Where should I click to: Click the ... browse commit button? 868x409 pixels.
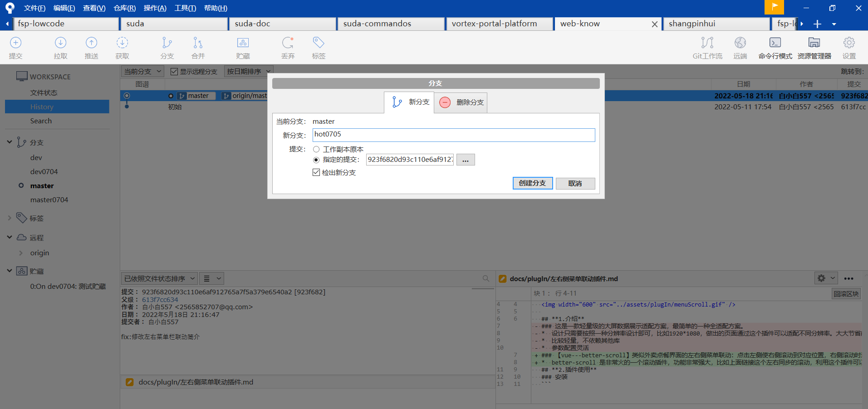tap(466, 160)
